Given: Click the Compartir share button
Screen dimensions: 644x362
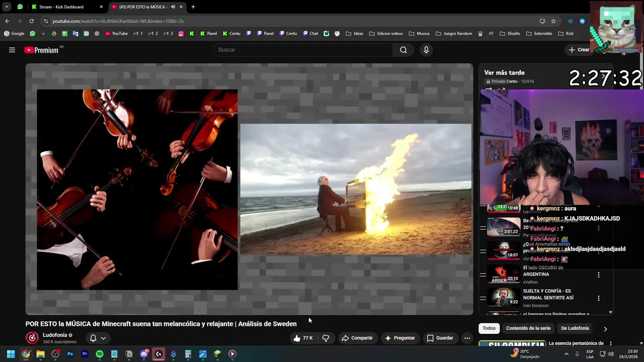Looking at the screenshot, I should click(x=357, y=338).
